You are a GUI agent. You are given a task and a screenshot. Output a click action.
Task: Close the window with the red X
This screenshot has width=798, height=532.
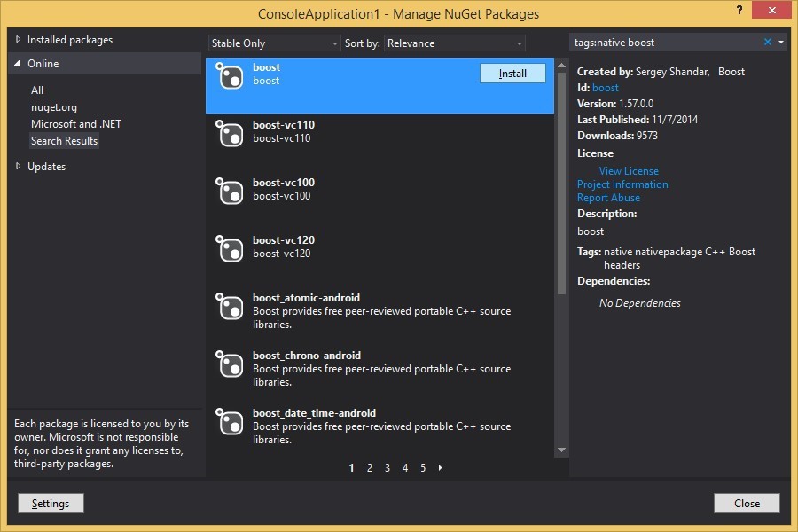pyautogui.click(x=771, y=10)
